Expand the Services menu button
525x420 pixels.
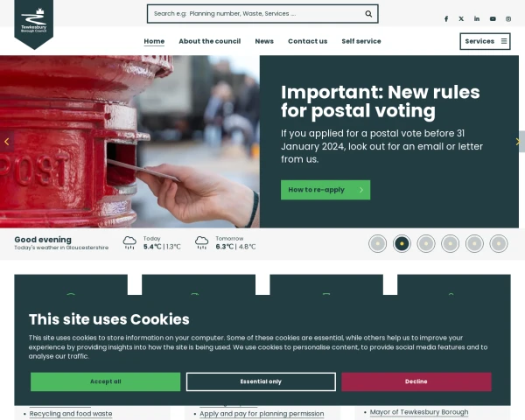[485, 41]
